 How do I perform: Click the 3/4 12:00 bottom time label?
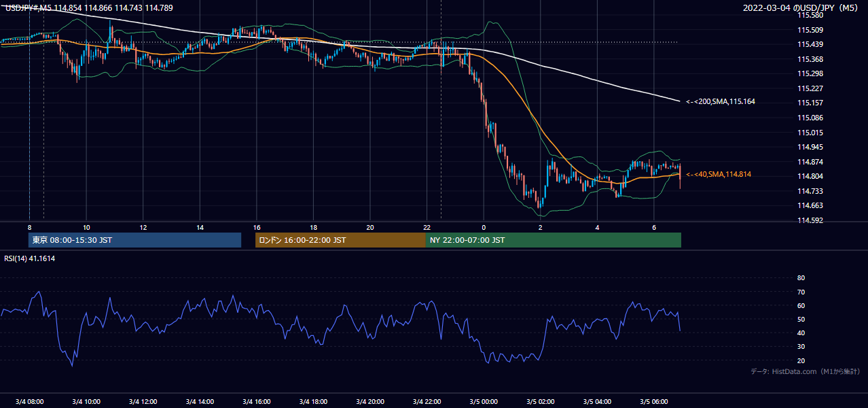143,401
